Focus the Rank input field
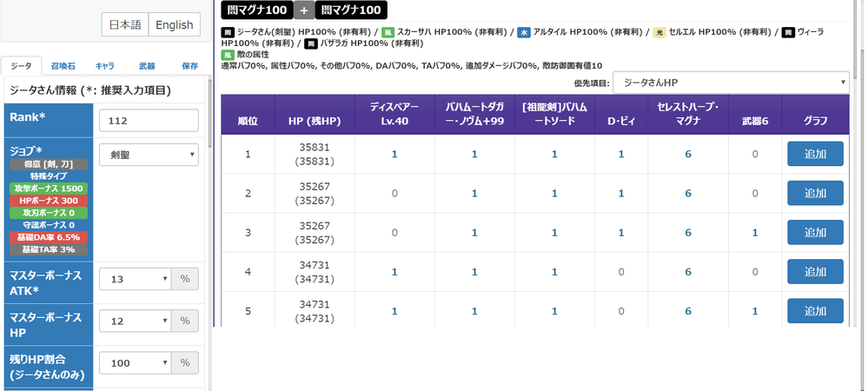 pos(149,120)
